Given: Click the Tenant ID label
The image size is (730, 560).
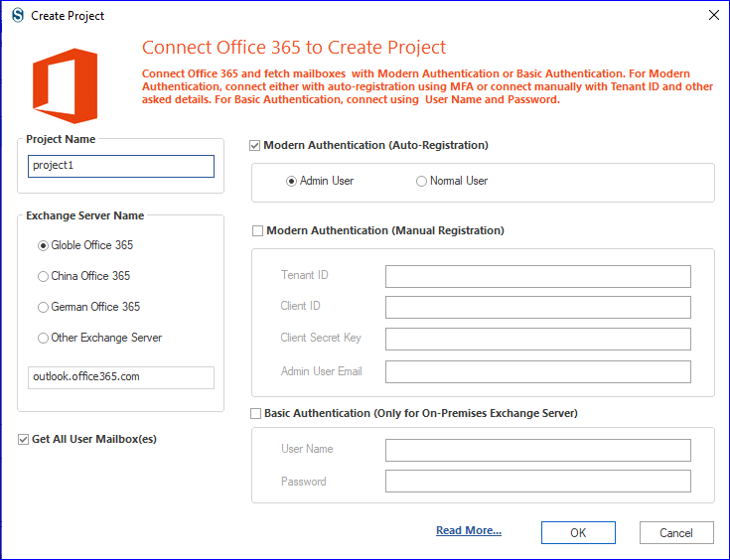Looking at the screenshot, I should click(x=305, y=275).
